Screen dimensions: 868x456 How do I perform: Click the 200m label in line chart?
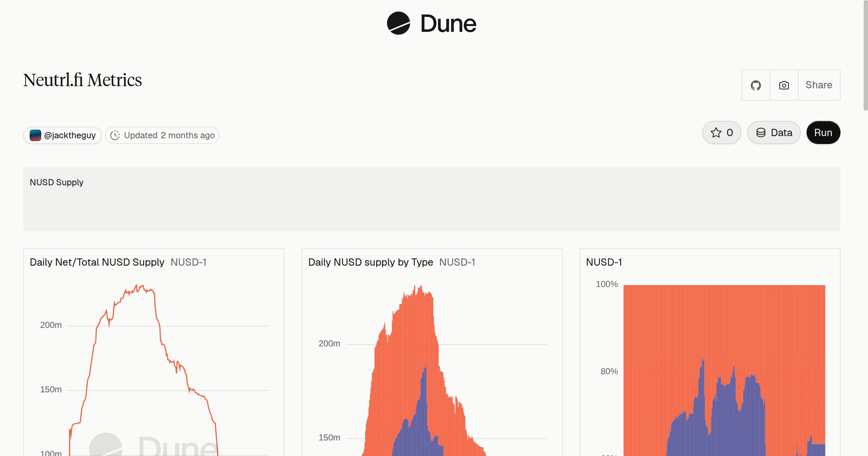(x=51, y=325)
